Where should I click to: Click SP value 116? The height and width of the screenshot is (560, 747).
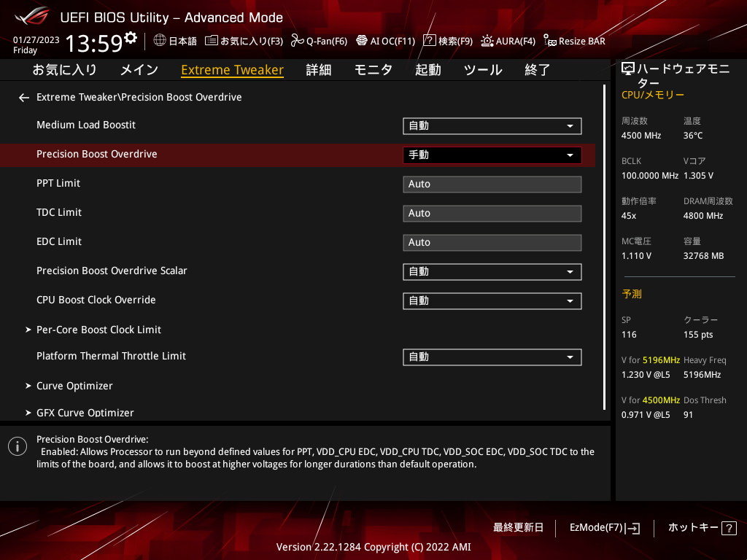pos(629,335)
